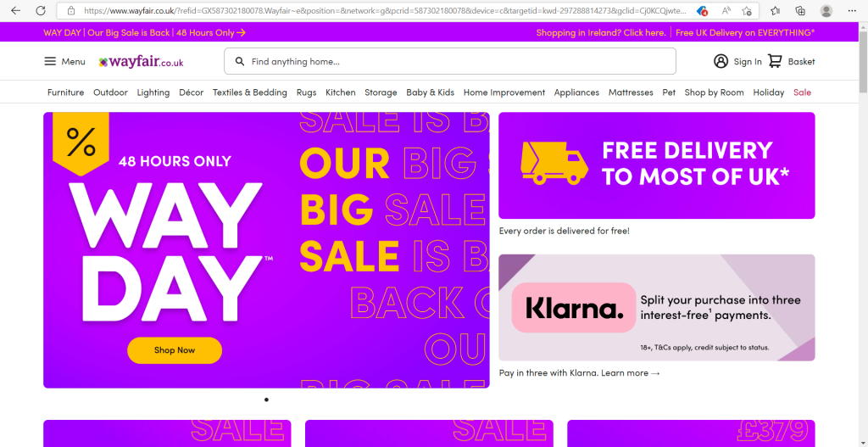Click the Wayfair.co.uk logo
Image resolution: width=868 pixels, height=447 pixels.
click(x=142, y=62)
